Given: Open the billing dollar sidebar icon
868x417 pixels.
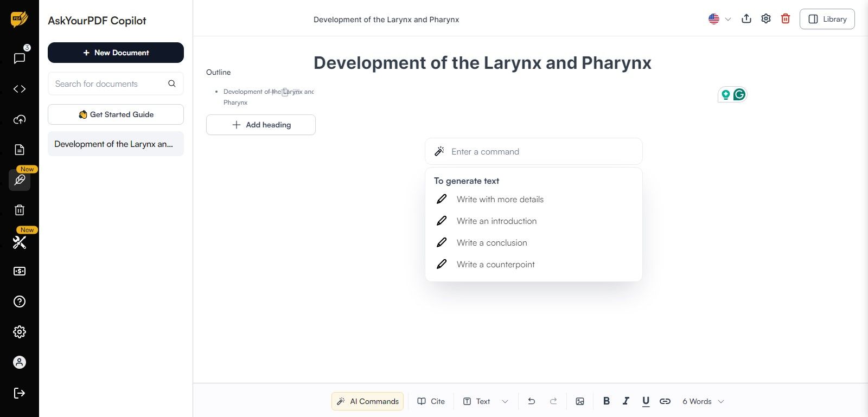Looking at the screenshot, I should click(20, 271).
